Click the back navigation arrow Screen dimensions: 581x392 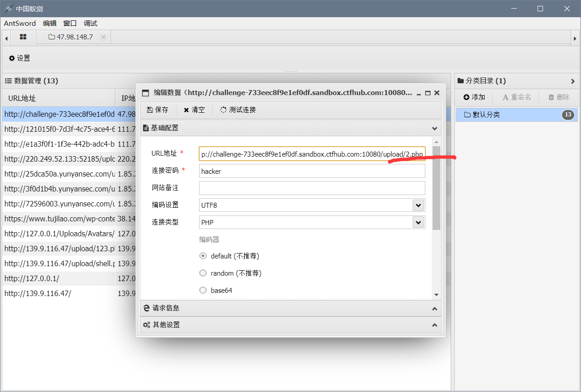pyautogui.click(x=6, y=37)
